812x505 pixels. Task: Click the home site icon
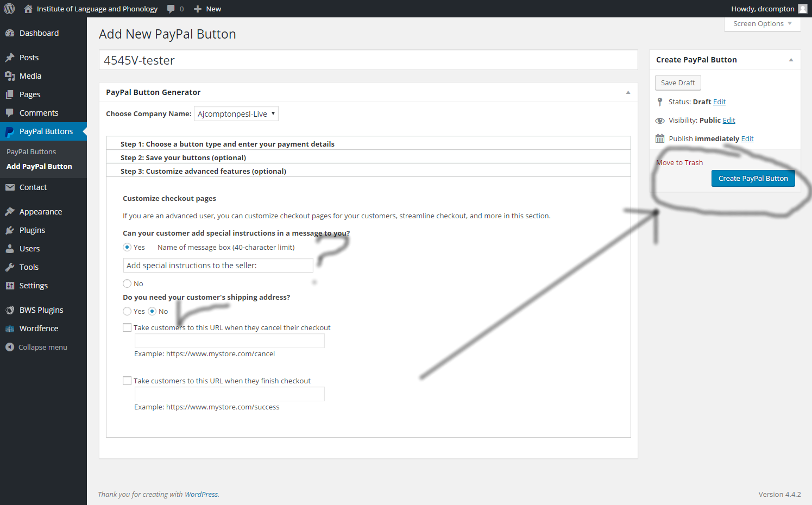[28, 9]
